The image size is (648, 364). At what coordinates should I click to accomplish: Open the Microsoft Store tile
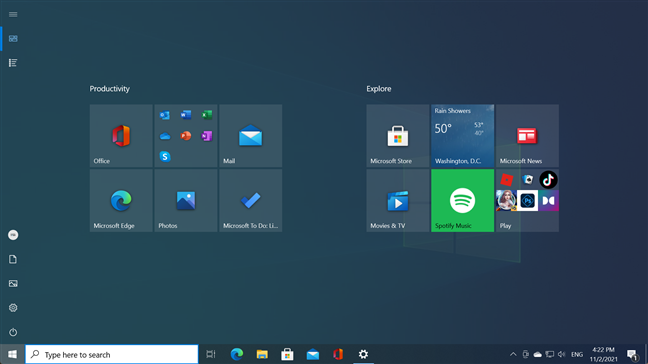(x=398, y=136)
